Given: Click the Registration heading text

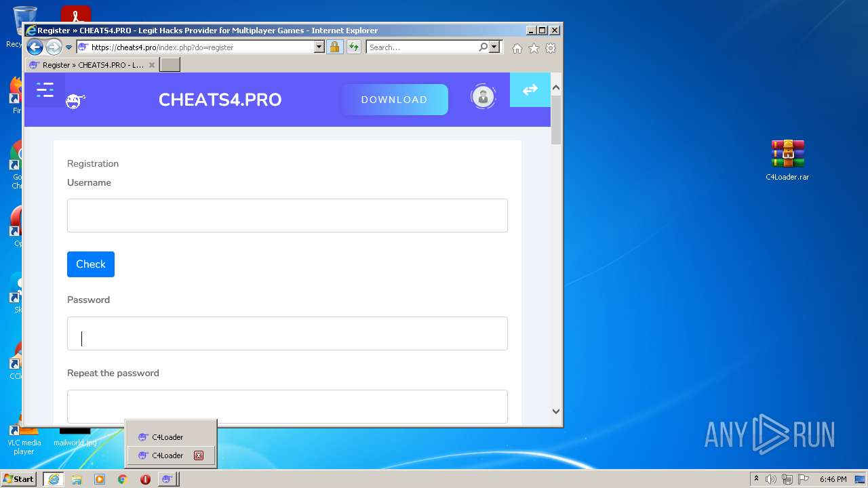Looking at the screenshot, I should click(x=93, y=163).
